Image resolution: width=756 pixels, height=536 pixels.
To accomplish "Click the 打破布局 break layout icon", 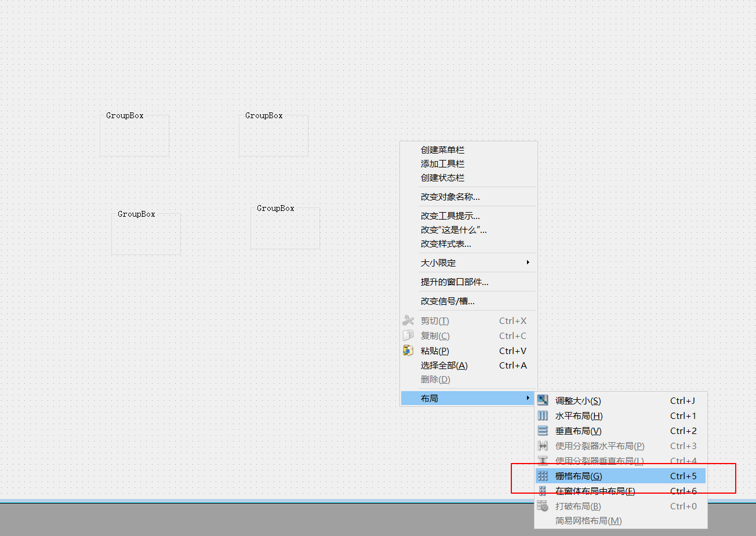I will [x=543, y=506].
